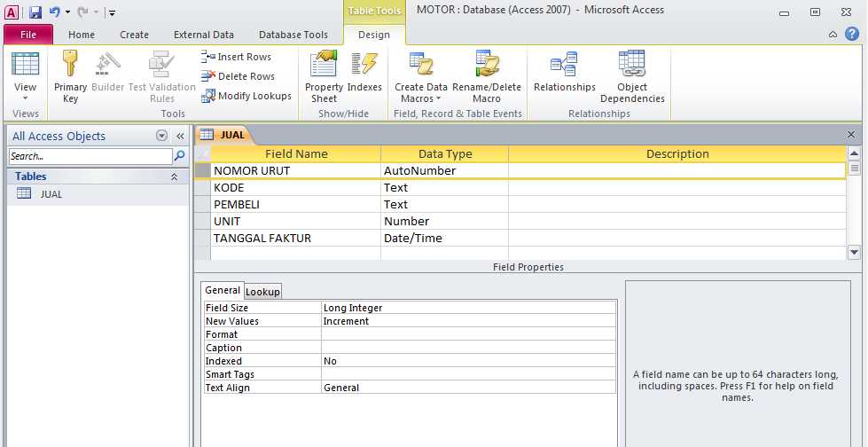Click the Data Type column header
Screen dimensions: 868x447
444,154
